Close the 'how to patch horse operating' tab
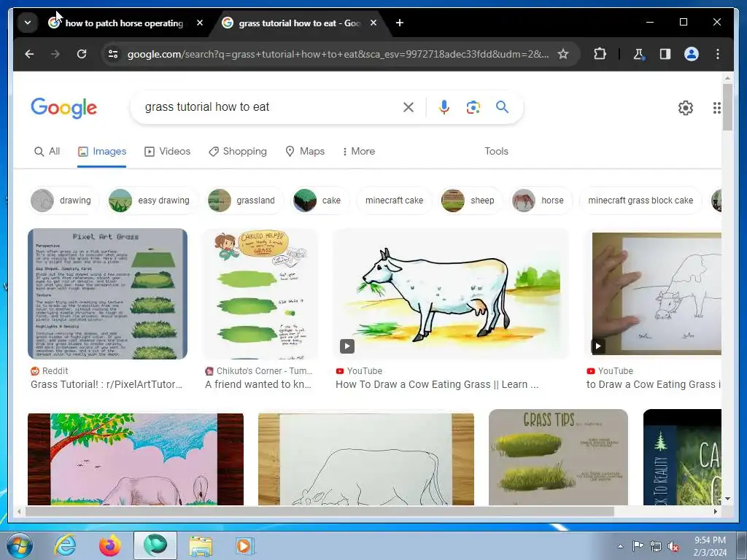Screen dimensions: 747x560 [200, 23]
